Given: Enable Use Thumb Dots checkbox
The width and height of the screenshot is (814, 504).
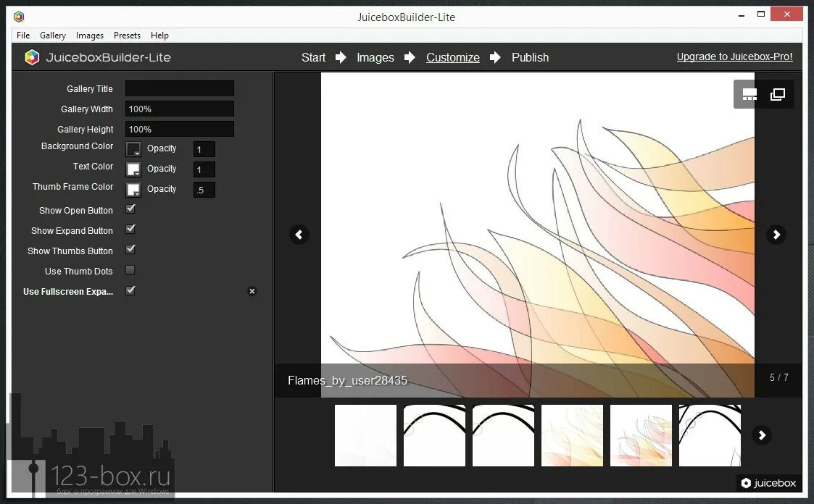Looking at the screenshot, I should point(130,269).
